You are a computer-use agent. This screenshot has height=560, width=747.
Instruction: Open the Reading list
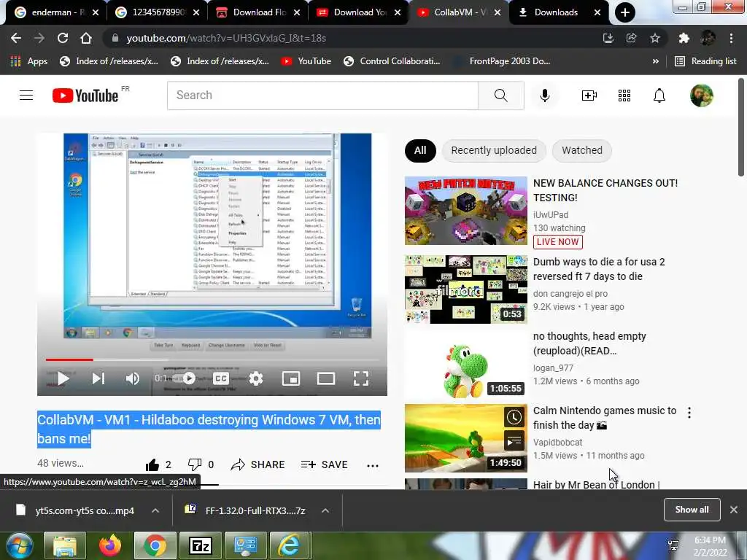706,61
